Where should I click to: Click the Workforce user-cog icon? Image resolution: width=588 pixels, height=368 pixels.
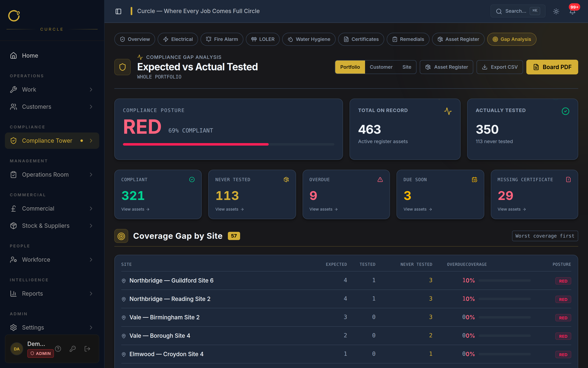click(x=13, y=259)
